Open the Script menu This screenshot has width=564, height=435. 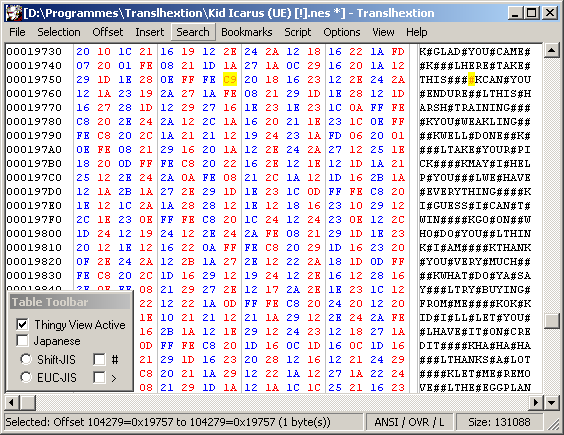tap(297, 32)
